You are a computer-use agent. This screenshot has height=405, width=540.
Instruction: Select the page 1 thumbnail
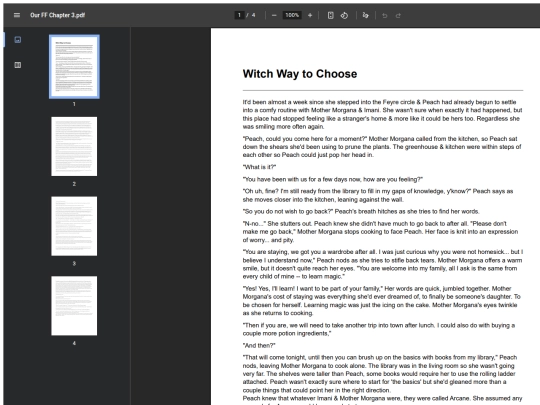click(x=74, y=66)
